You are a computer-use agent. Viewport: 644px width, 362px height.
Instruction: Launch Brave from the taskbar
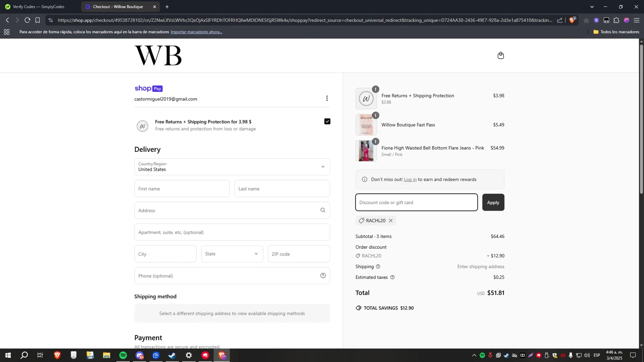point(57,355)
